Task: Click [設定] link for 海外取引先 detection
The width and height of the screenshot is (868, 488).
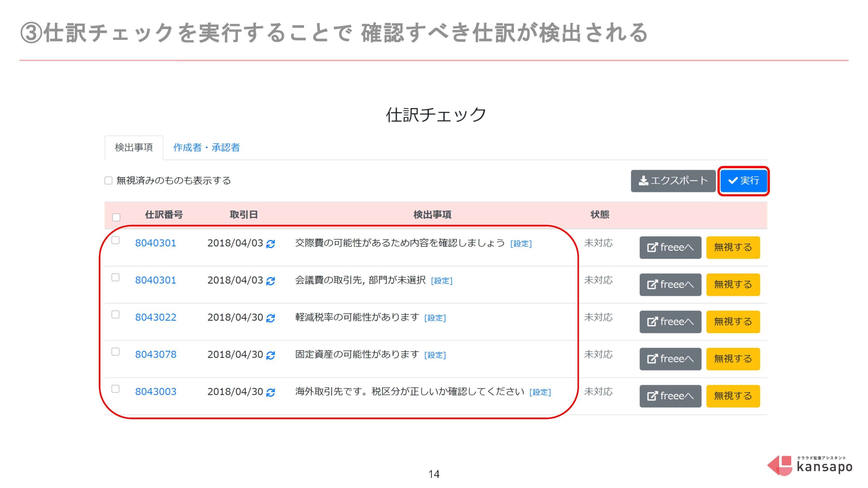Action: (540, 392)
